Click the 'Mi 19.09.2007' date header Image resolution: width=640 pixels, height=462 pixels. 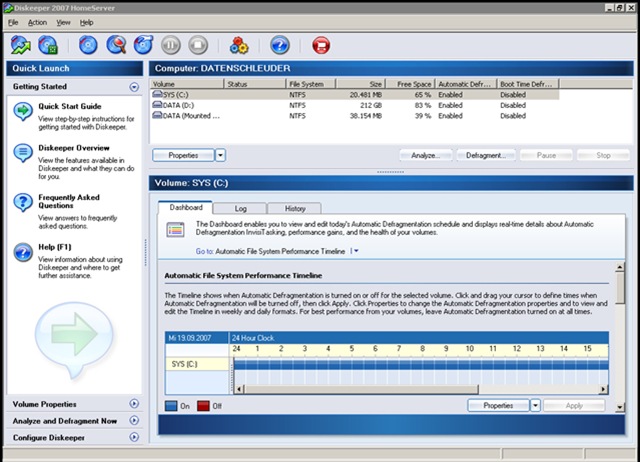click(x=197, y=338)
